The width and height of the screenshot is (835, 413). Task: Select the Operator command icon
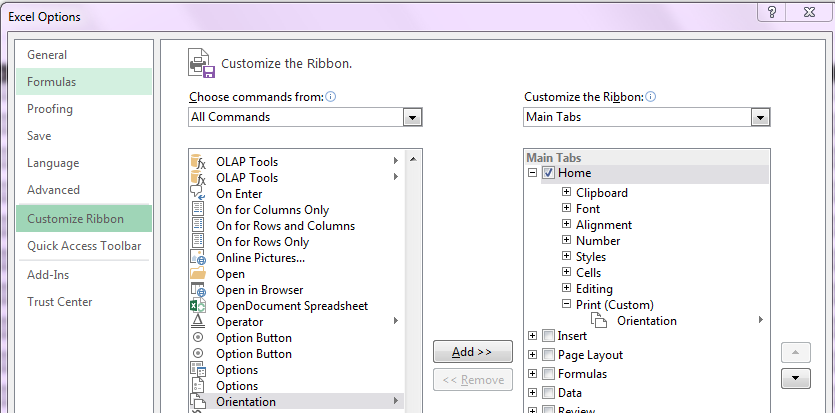pos(198,321)
